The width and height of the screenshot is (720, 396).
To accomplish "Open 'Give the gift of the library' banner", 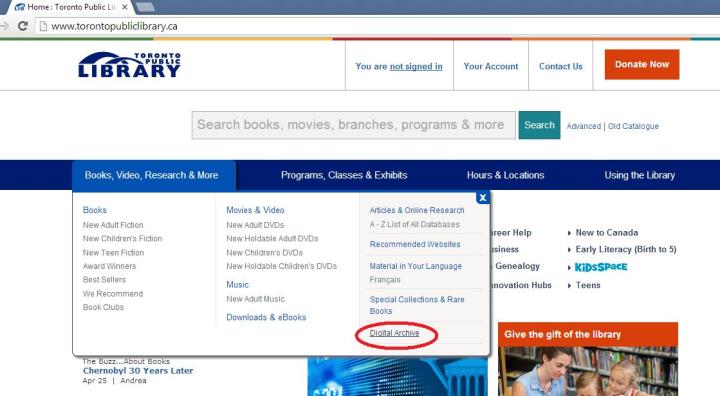I will coord(588,334).
